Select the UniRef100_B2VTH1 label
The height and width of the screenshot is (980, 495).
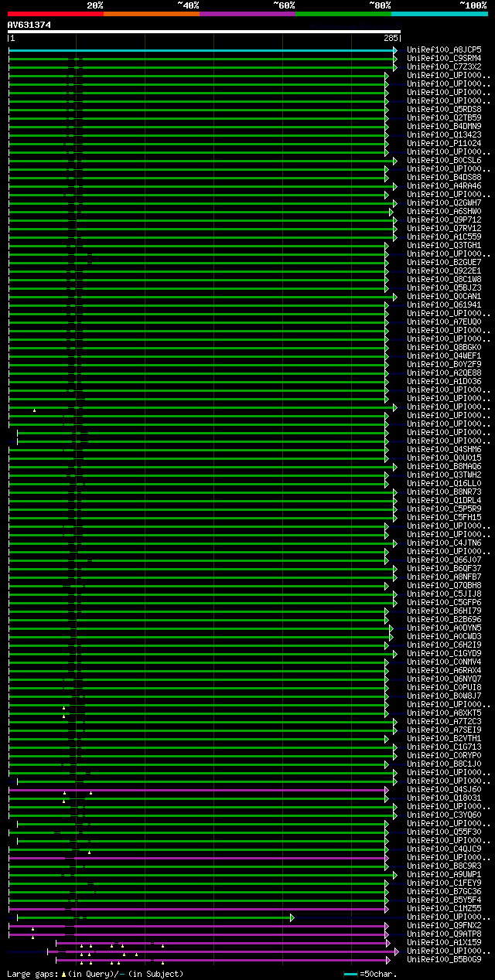pos(444,738)
